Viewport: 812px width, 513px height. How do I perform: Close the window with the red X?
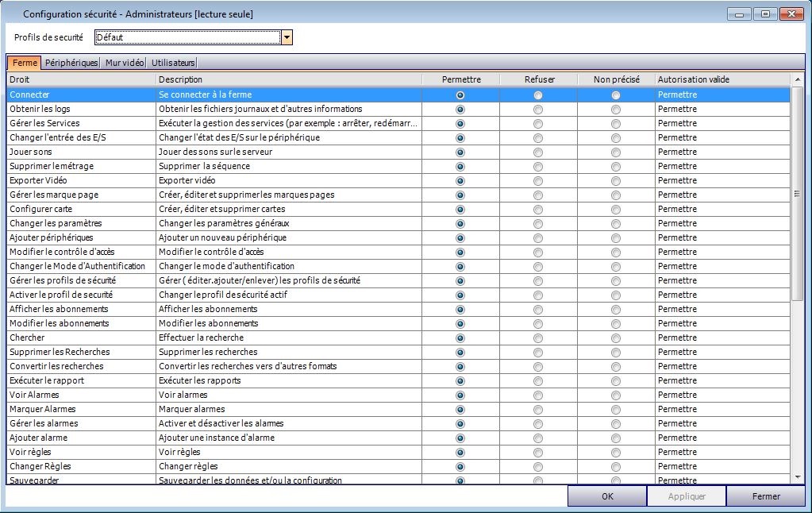click(x=791, y=14)
